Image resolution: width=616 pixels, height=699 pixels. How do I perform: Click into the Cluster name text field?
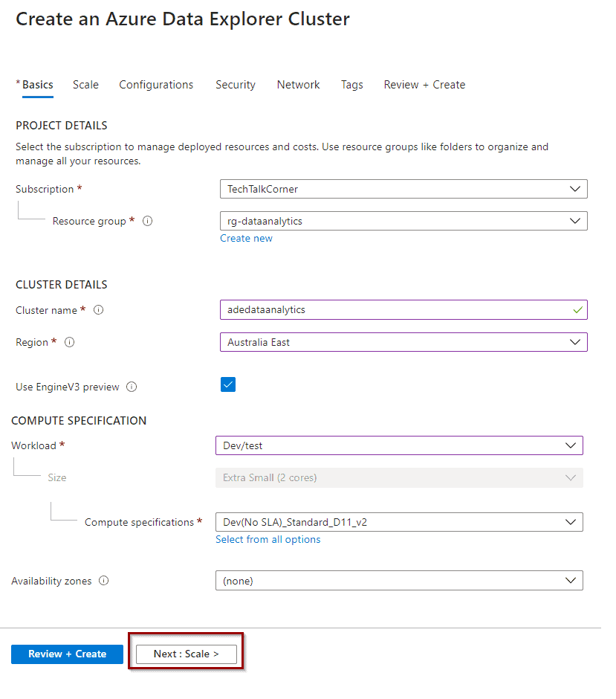click(403, 310)
